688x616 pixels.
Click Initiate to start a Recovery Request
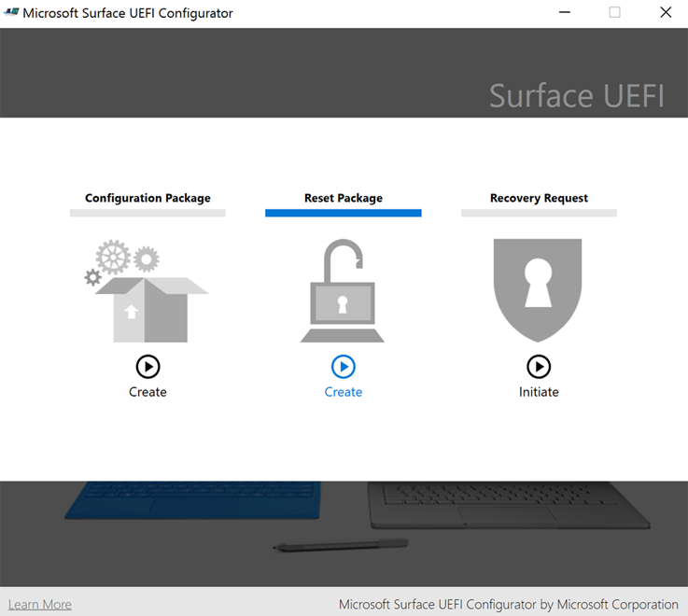[x=539, y=392]
